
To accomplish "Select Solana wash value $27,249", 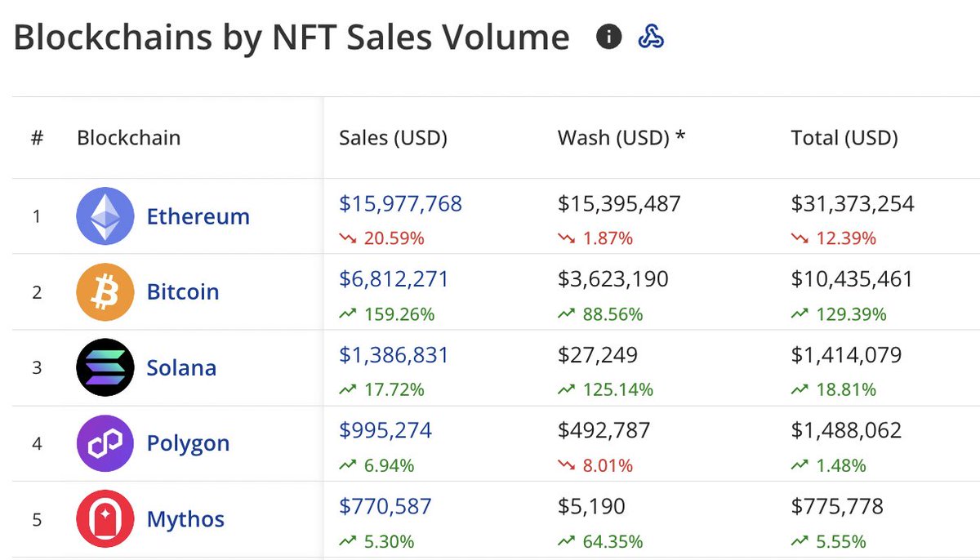I will [x=598, y=354].
